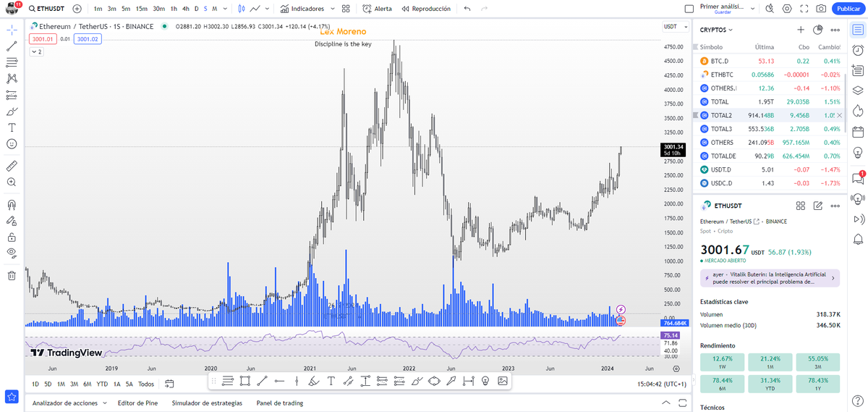868x412 pixels.
Task: Create an Alerta
Action: pos(378,9)
